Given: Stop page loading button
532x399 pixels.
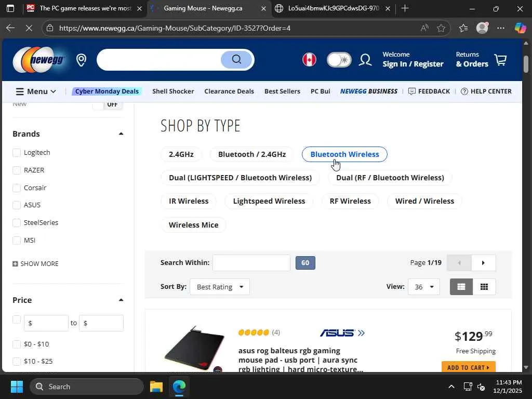Looking at the screenshot, I should click(29, 28).
